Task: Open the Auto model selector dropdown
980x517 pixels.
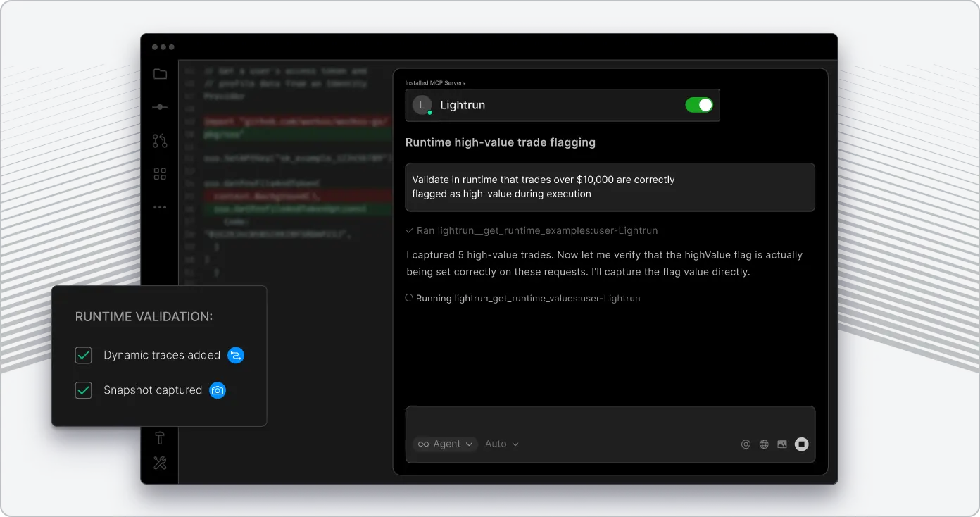Action: (501, 444)
